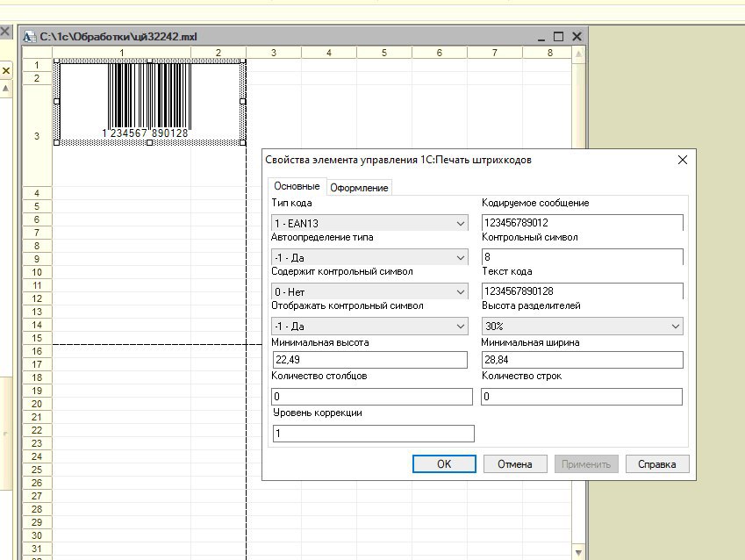Click the Отмена button
This screenshot has width=745, height=560.
tap(515, 464)
